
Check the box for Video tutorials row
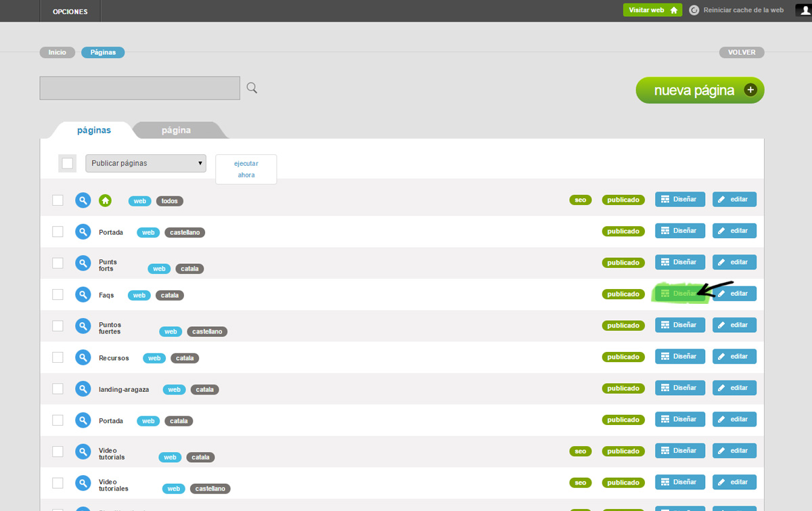[58, 451]
